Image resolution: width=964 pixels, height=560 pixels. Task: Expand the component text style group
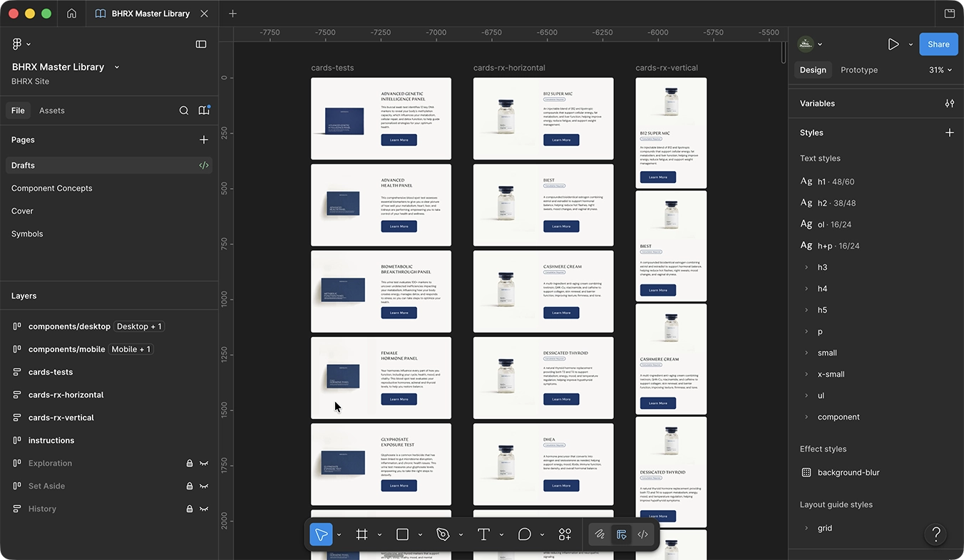(806, 417)
